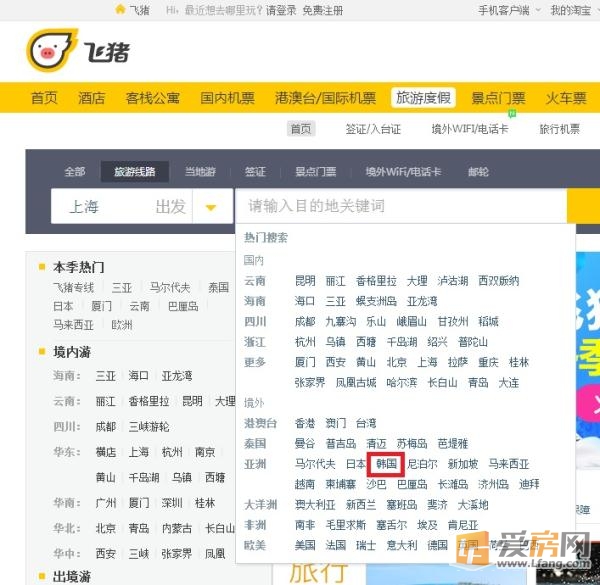The width and height of the screenshot is (600, 585).
Task: Choose 昆明 in the Yunnan row
Action: click(305, 281)
